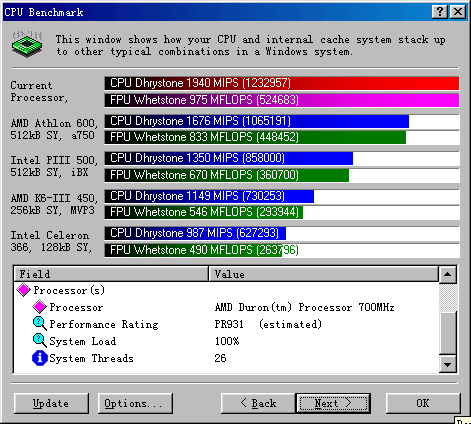Click the list scrollbar up arrow
The height and width of the screenshot is (424, 471).
tap(448, 275)
